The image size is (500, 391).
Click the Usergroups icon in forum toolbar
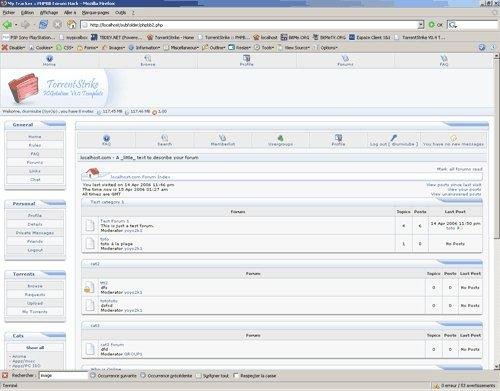point(280,138)
